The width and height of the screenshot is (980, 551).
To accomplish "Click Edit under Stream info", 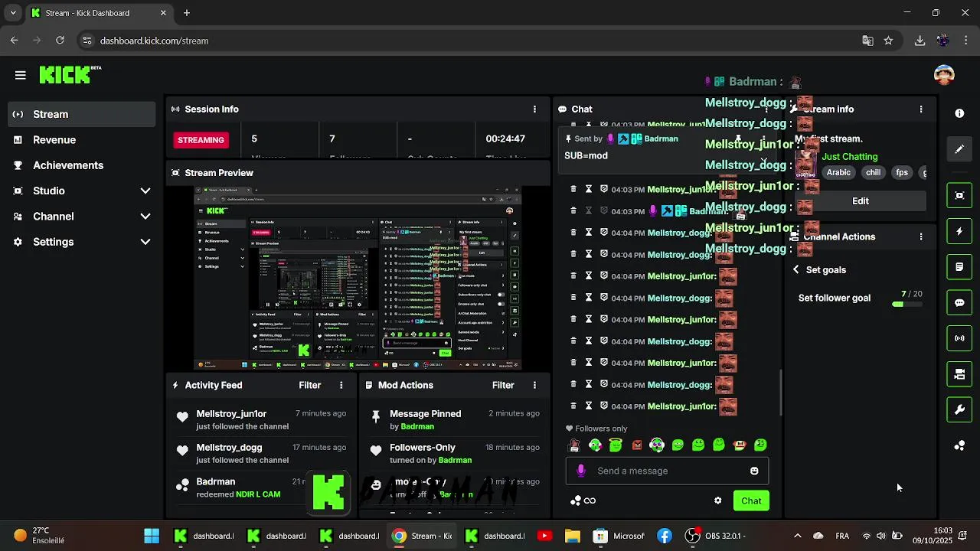I will pyautogui.click(x=861, y=201).
